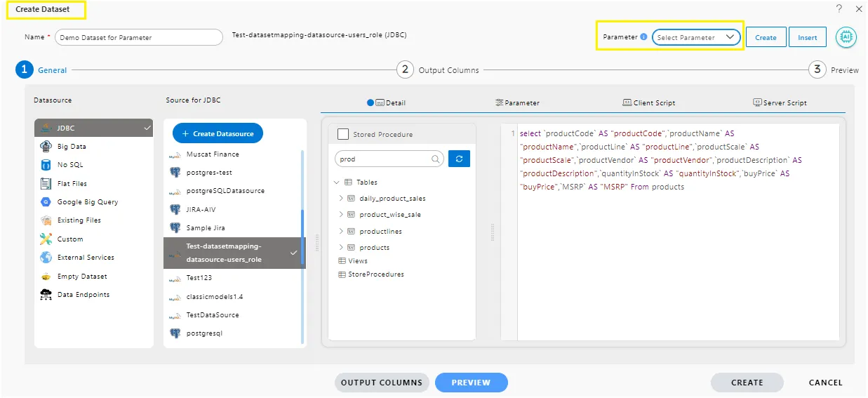This screenshot has height=398, width=868.
Task: Click the Views tree item
Action: (353, 260)
